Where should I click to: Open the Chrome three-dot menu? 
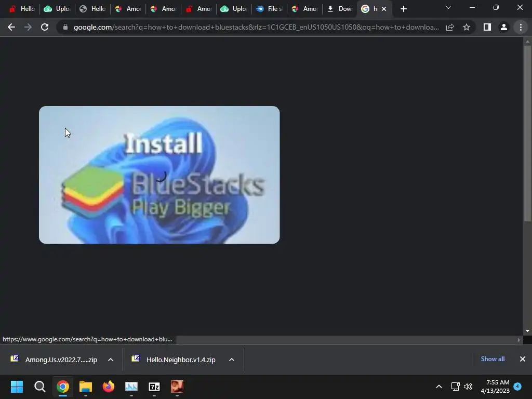[521, 27]
